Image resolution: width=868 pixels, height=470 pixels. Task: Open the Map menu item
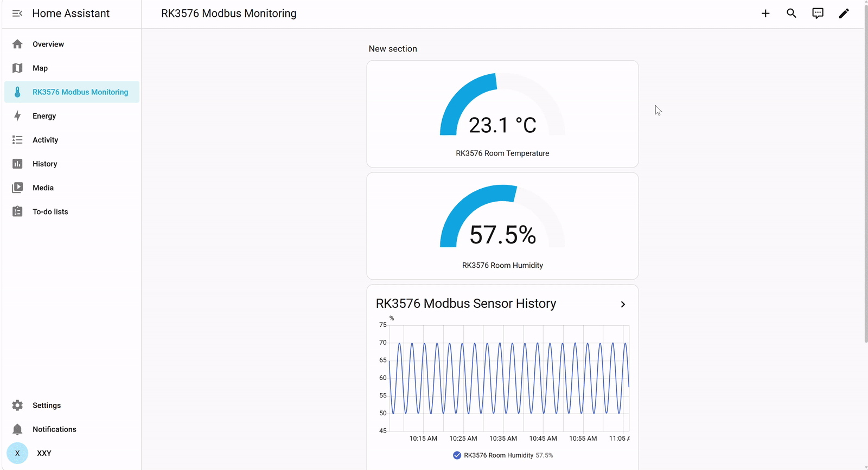tap(72, 68)
